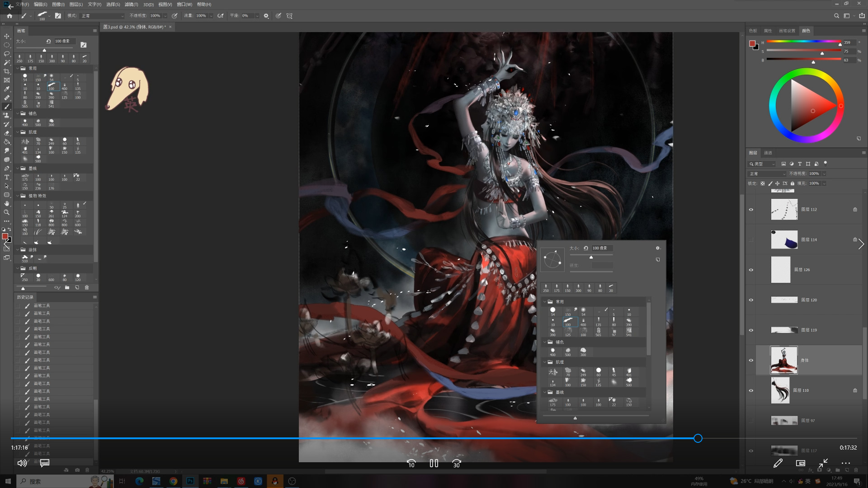Select the Pen tool
Image resolution: width=868 pixels, height=488 pixels.
pyautogui.click(x=7, y=168)
